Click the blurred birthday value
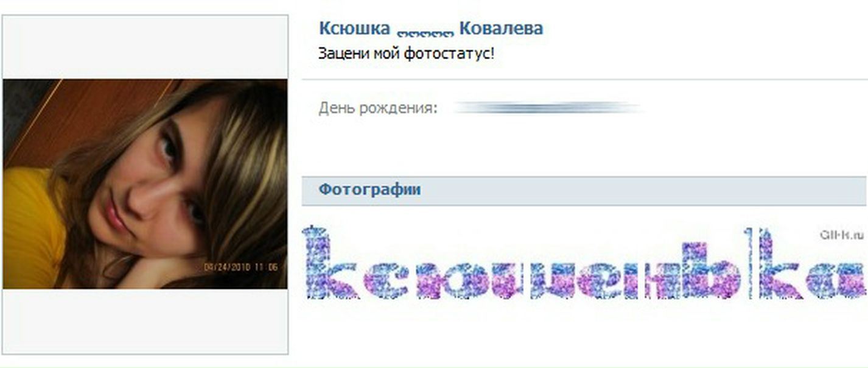Image resolution: width=868 pixels, height=368 pixels. [x=548, y=108]
